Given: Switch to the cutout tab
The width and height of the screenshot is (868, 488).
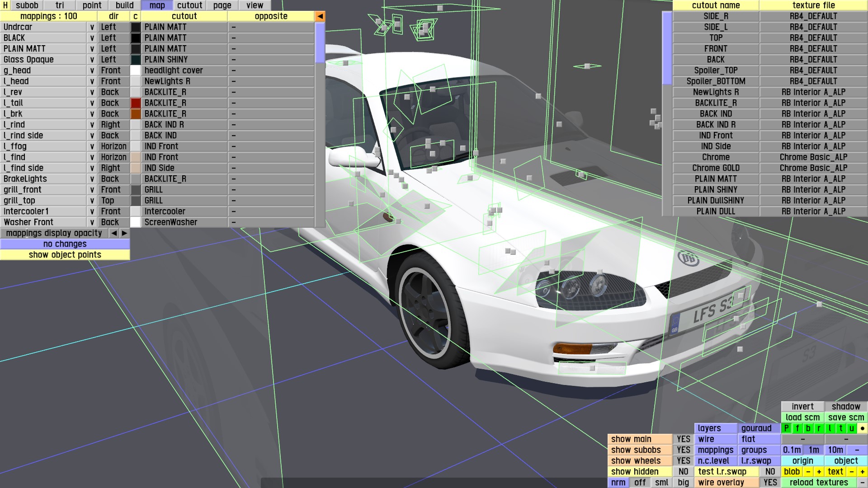Looking at the screenshot, I should pos(189,5).
